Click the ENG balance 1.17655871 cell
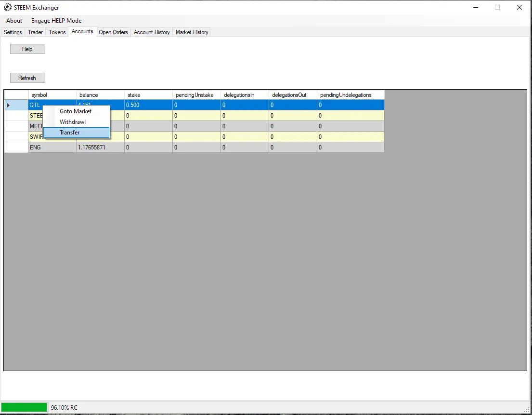 point(101,147)
